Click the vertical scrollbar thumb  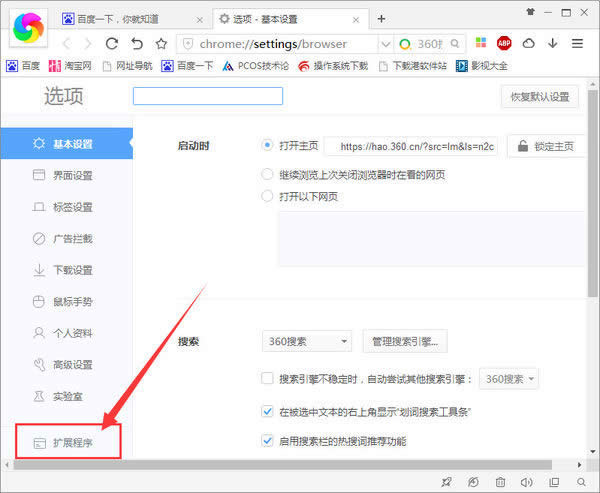592,193
